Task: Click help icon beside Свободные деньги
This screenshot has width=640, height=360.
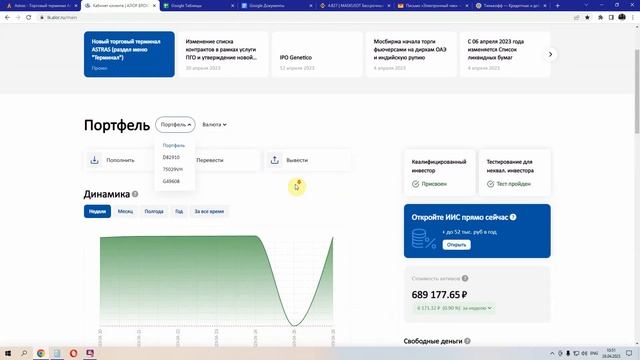Action: [x=467, y=341]
